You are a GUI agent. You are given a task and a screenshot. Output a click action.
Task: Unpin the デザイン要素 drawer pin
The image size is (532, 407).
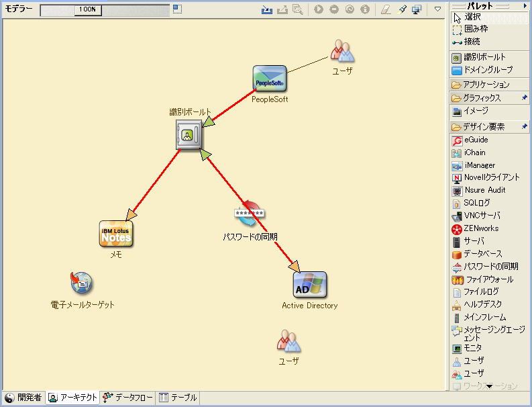(525, 127)
